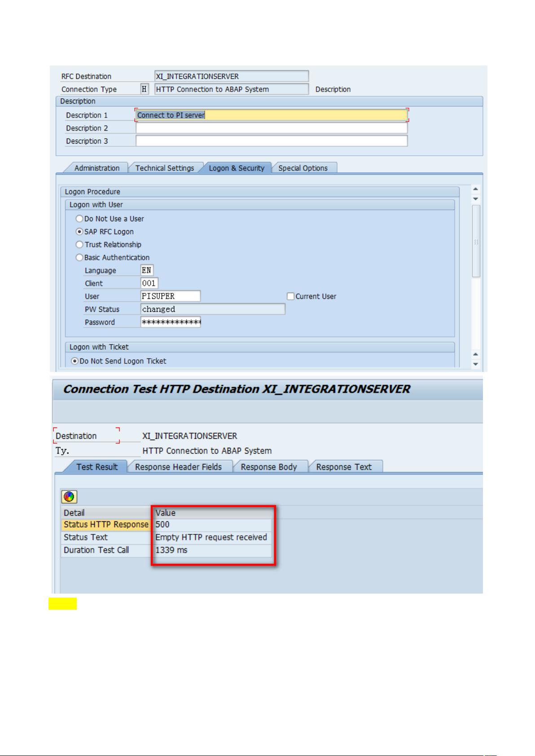The image size is (535, 756).
Task: Click the Language field EN
Action: (x=147, y=270)
